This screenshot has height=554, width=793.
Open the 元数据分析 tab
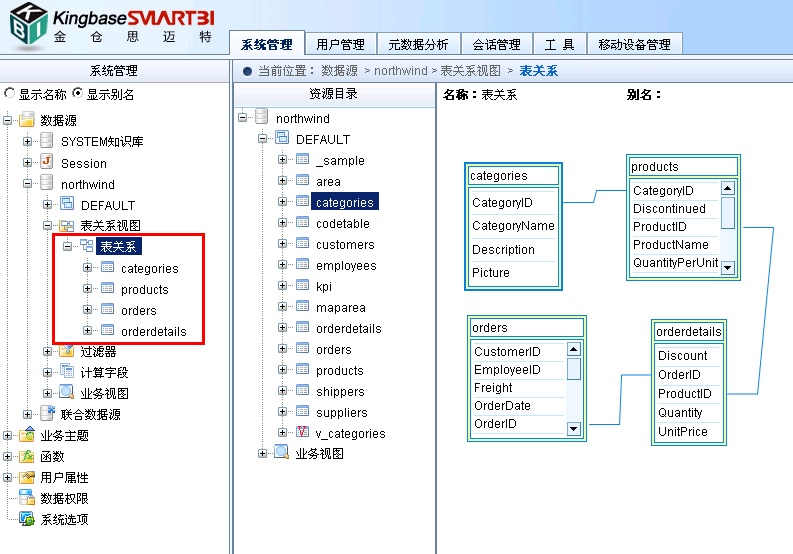pyautogui.click(x=418, y=45)
